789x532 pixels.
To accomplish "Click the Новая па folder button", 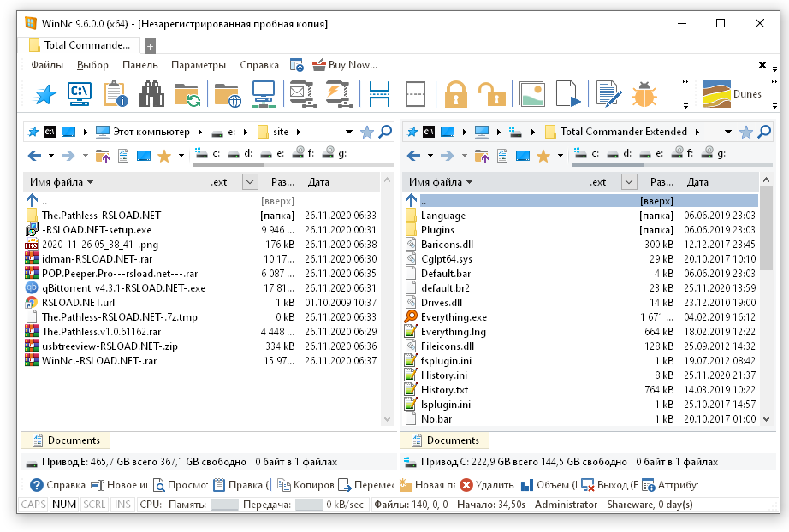I will click(x=427, y=485).
